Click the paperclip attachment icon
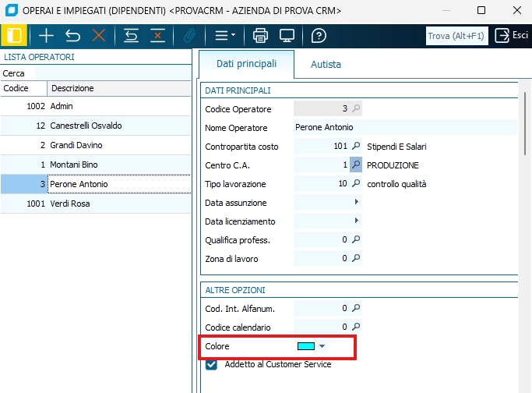532x393 pixels. pyautogui.click(x=189, y=35)
